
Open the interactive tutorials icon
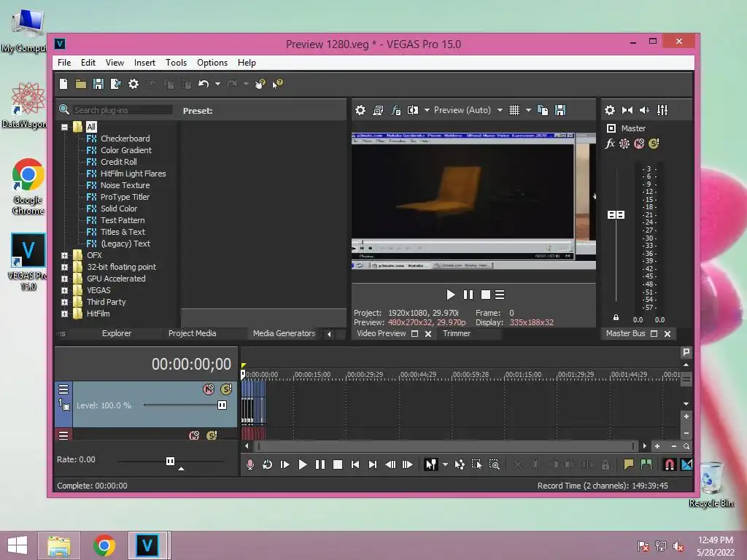[260, 84]
